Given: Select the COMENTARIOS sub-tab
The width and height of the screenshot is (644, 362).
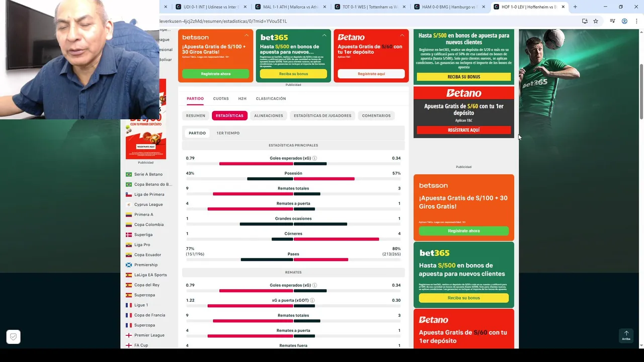Looking at the screenshot, I should pos(376,116).
